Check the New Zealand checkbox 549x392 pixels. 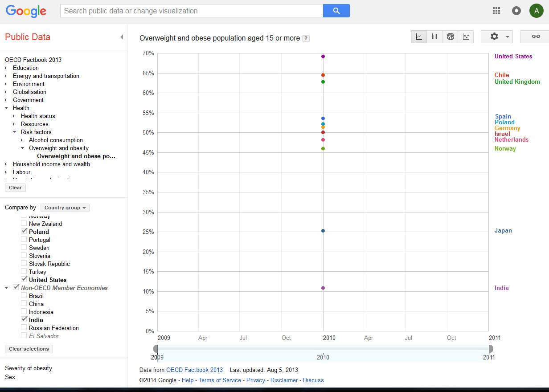click(24, 223)
